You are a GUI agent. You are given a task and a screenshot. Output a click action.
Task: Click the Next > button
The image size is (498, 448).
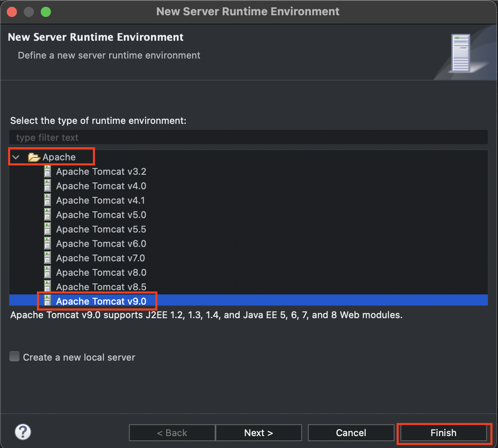(258, 433)
